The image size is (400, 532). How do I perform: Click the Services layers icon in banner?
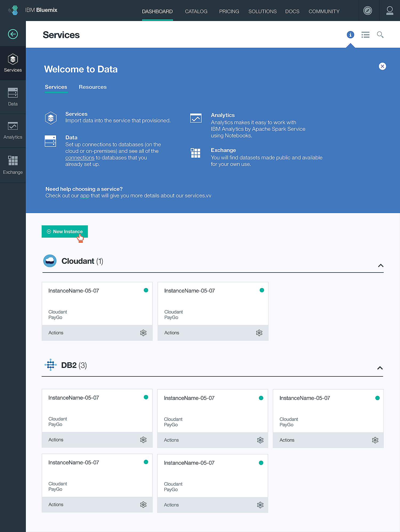click(51, 118)
